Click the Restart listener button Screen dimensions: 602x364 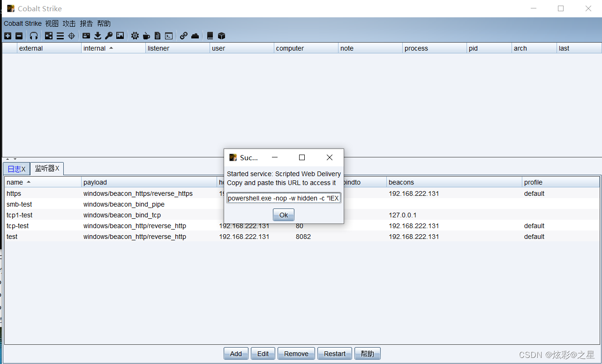tap(335, 354)
